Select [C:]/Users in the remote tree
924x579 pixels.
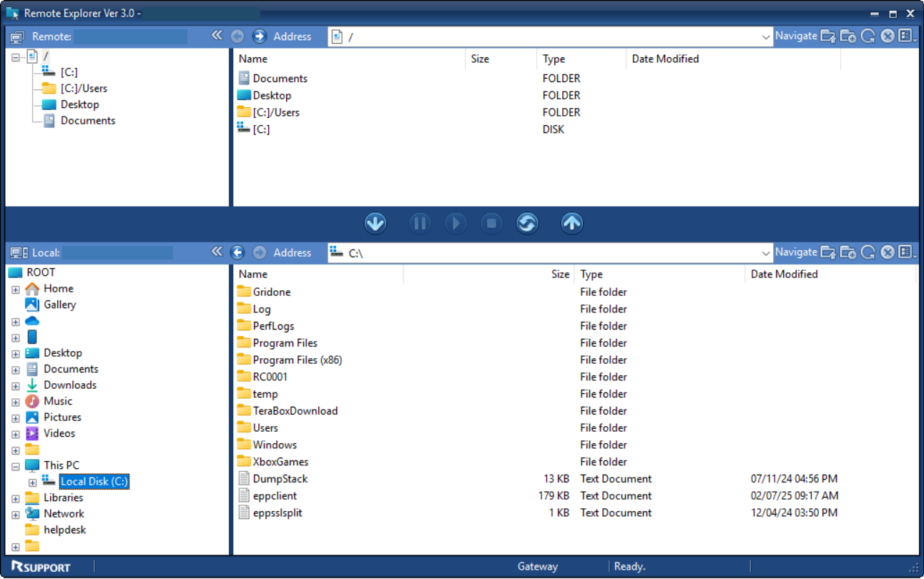click(84, 89)
